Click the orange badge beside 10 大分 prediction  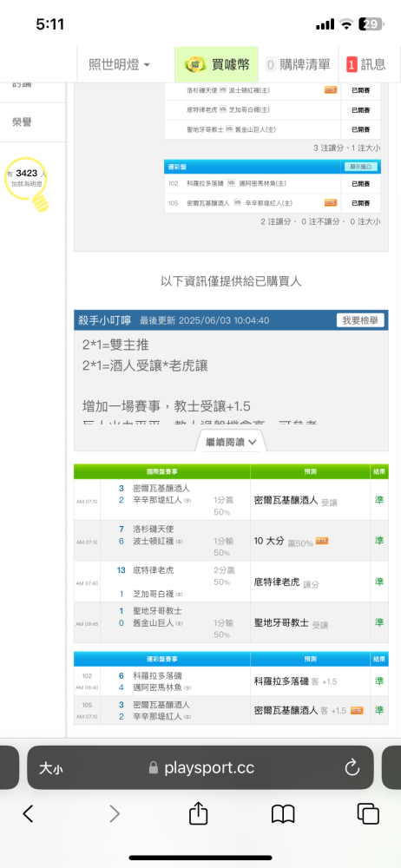coord(322,541)
